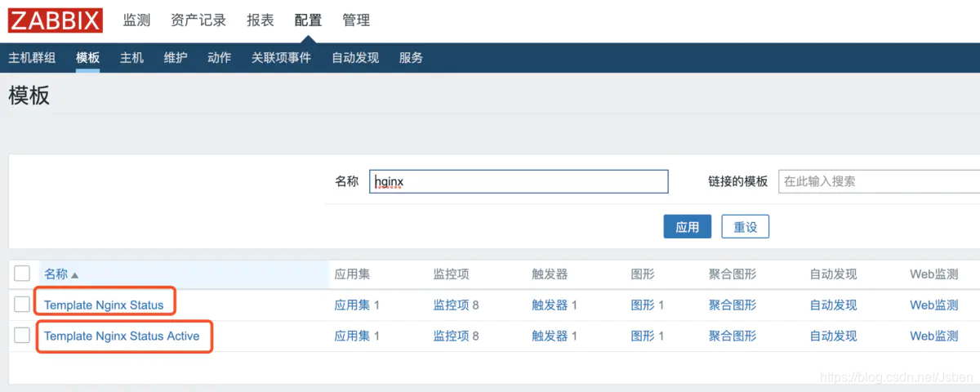Viewport: 980px width, 392px height.
Task: Select the 模板 submenu tab
Action: tap(87, 58)
